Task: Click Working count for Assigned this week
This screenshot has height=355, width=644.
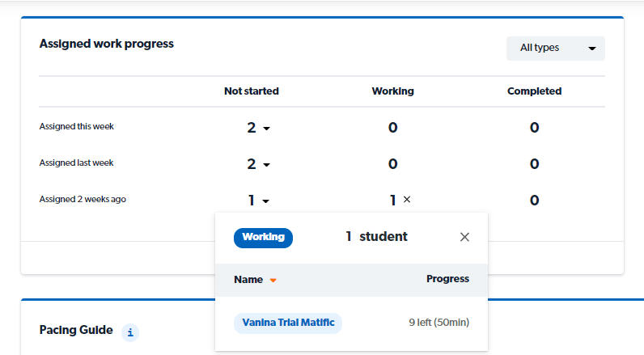Action: point(392,128)
